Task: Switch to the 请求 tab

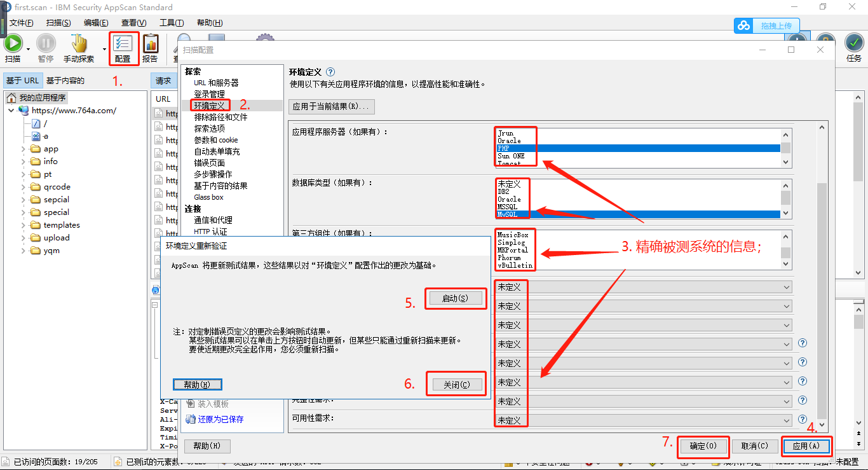Action: 163,81
